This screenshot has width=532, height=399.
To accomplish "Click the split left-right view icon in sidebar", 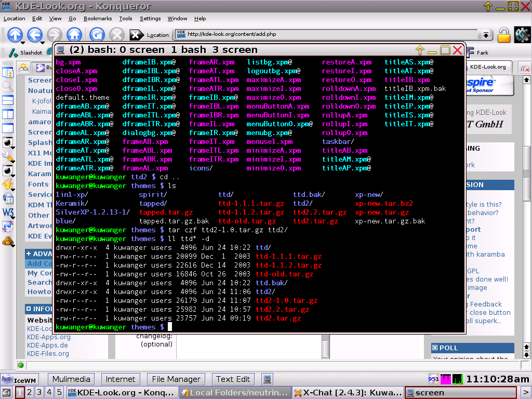I will [7, 114].
